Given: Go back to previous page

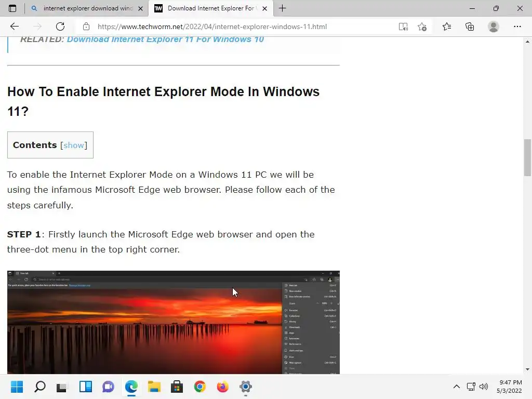Looking at the screenshot, I should click(14, 26).
